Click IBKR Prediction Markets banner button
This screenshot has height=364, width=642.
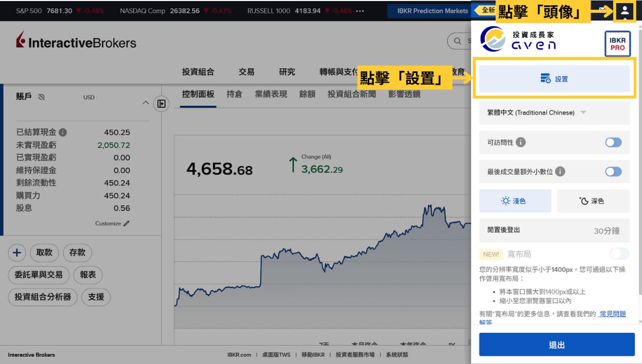tap(432, 11)
